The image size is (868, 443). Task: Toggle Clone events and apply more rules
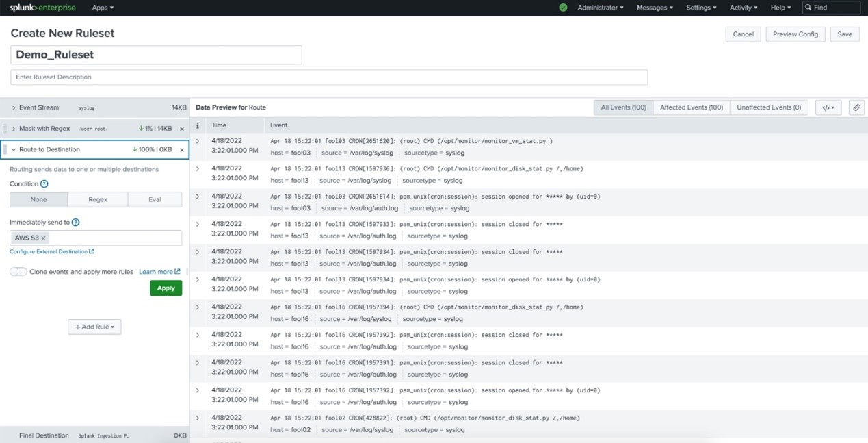click(18, 272)
